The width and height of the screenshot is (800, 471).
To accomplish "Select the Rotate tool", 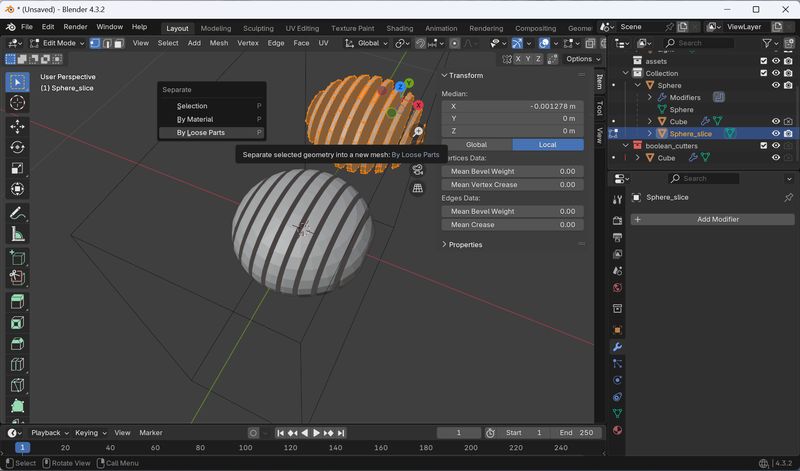I will [x=17, y=147].
